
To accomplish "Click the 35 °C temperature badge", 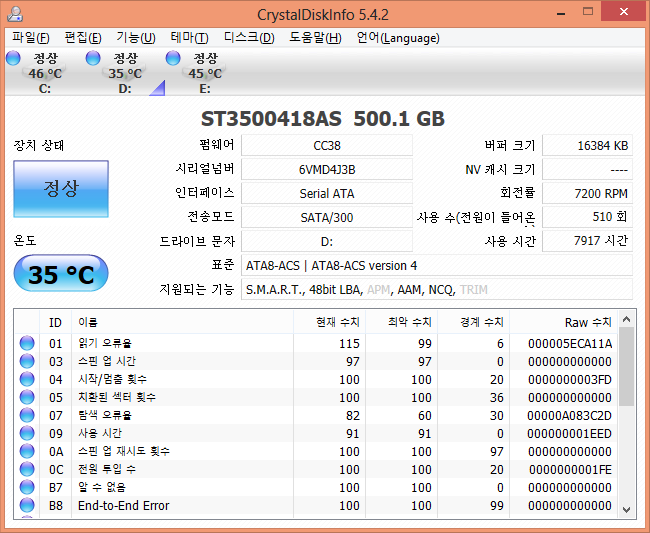I will [61, 274].
